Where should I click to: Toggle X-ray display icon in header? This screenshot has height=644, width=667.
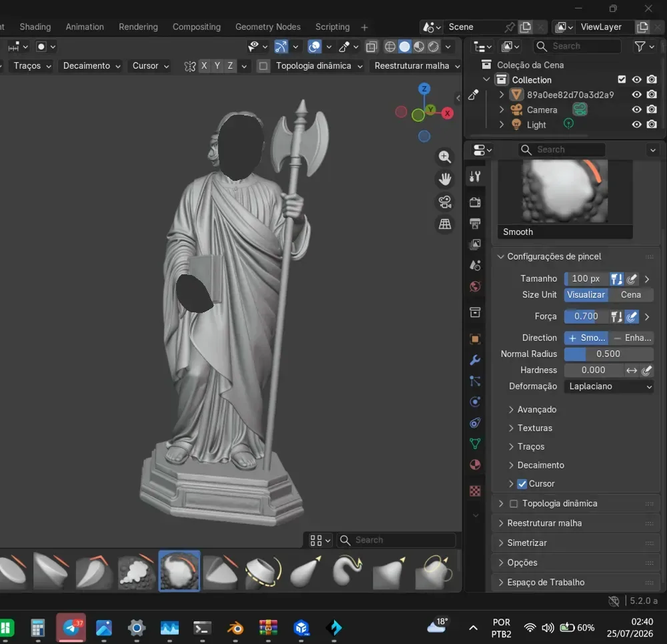point(372,47)
